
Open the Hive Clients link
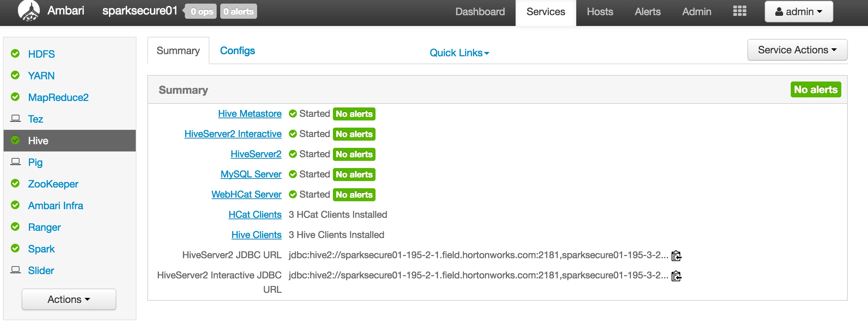pyautogui.click(x=256, y=235)
